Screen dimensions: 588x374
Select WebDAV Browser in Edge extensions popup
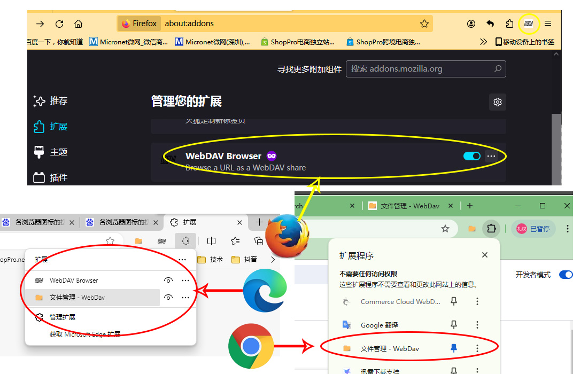coord(92,280)
